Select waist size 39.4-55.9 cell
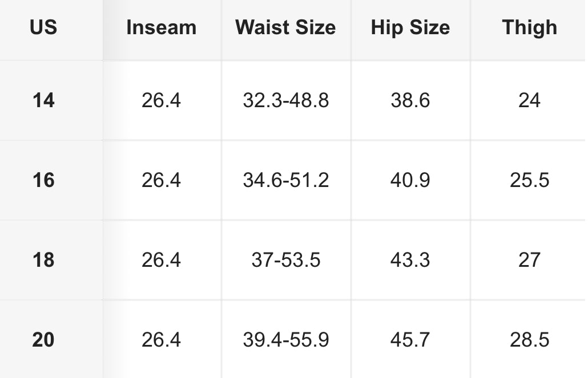This screenshot has width=588, height=378. (x=285, y=340)
